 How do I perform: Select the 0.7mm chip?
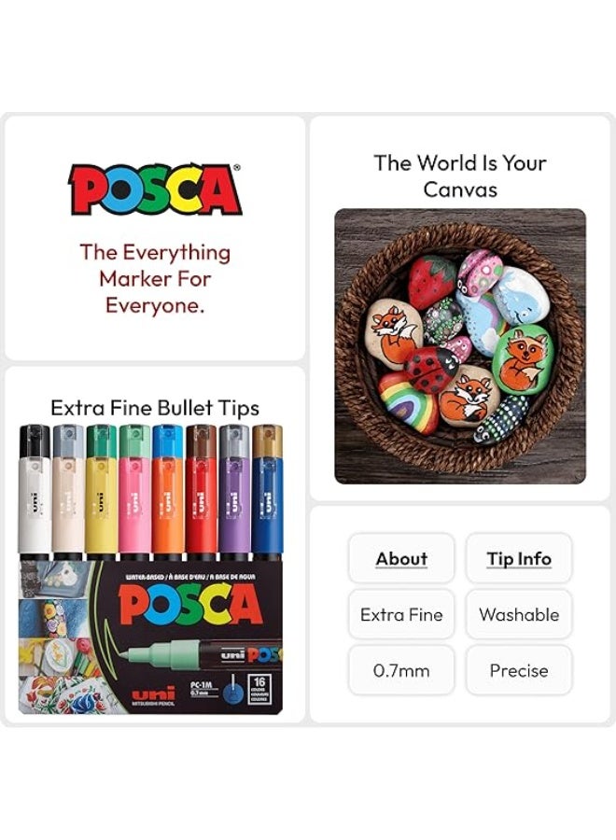[401, 670]
